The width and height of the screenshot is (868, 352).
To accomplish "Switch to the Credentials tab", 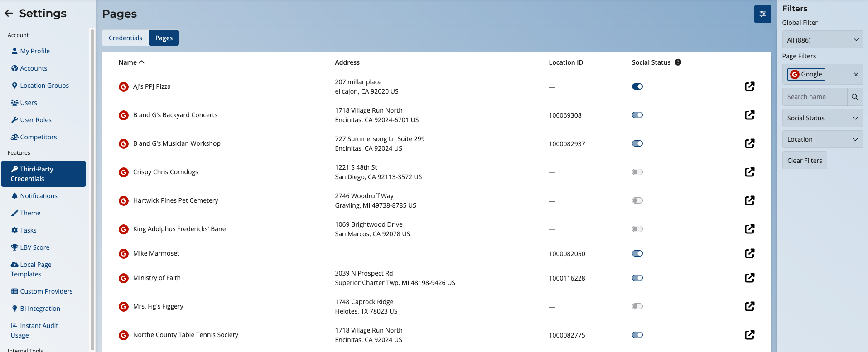I will [x=125, y=38].
